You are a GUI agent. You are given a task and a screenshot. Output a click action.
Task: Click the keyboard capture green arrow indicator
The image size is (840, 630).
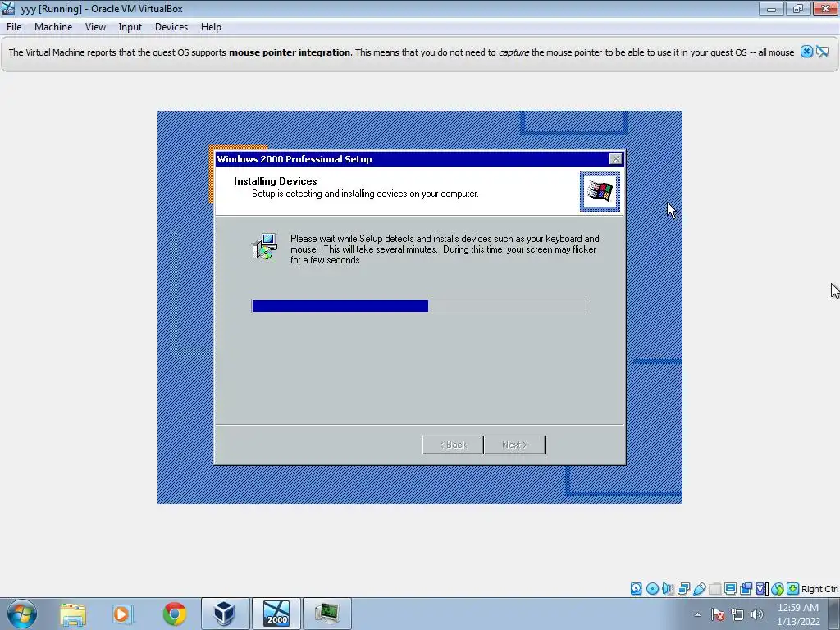pyautogui.click(x=793, y=589)
